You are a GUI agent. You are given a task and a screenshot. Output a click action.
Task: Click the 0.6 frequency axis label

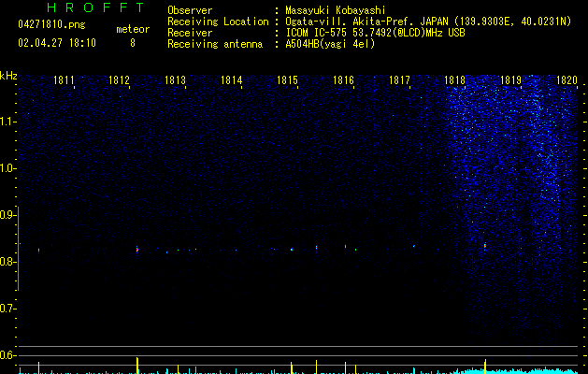(7, 355)
